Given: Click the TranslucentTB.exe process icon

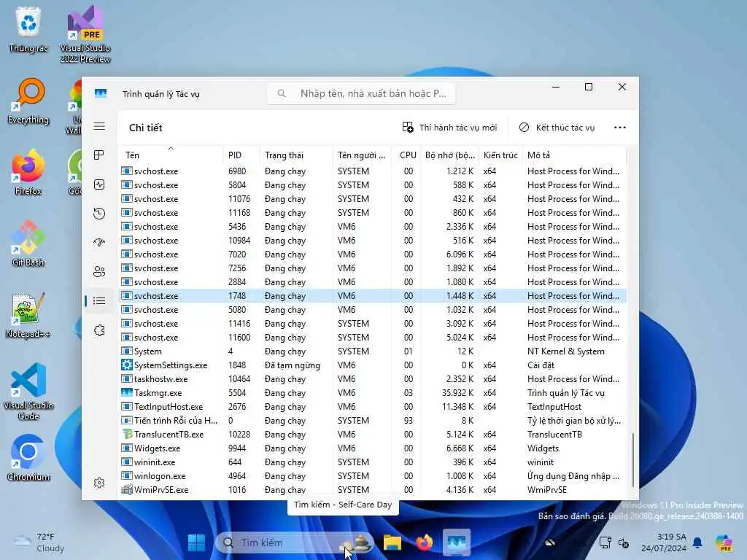Looking at the screenshot, I should [127, 435].
